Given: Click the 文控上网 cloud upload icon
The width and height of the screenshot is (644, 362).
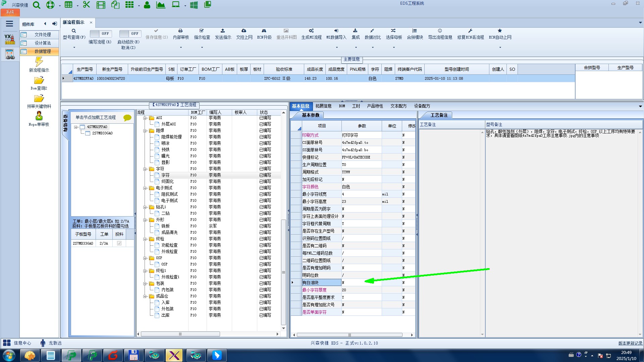Looking at the screenshot, I should [244, 31].
